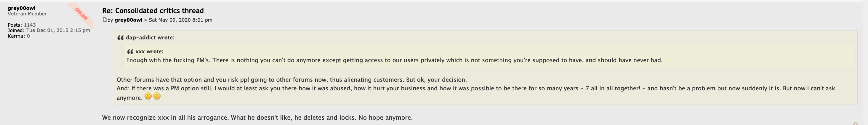The width and height of the screenshot is (868, 125).
Task: Click the grey00owl author link in the byline
Action: coord(128,20)
